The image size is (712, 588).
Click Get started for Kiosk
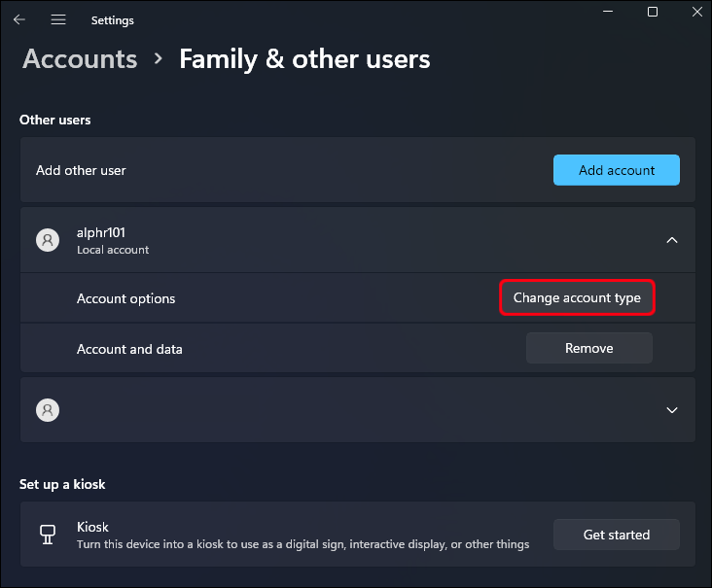[x=616, y=534]
